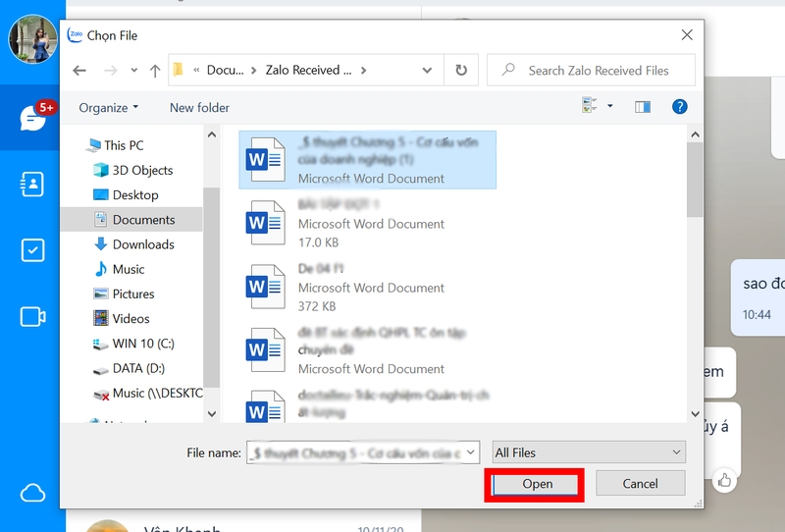Click the chat message 'sao đo' at 10:44
The image size is (785, 532).
758,297
